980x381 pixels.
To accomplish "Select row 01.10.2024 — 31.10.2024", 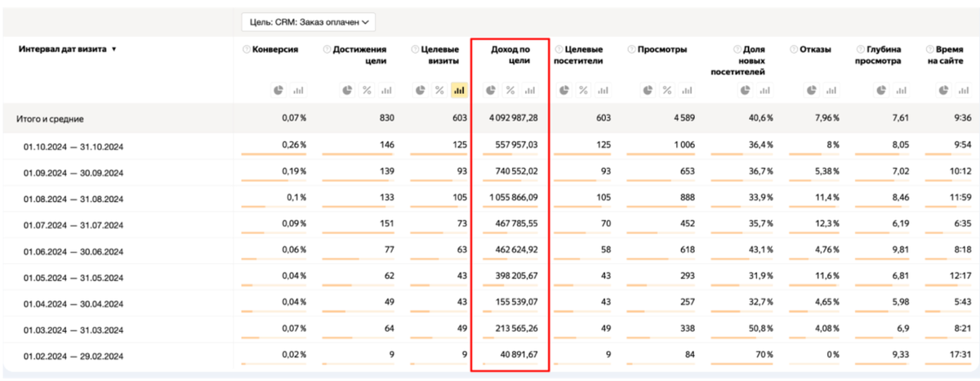I will pos(73,149).
